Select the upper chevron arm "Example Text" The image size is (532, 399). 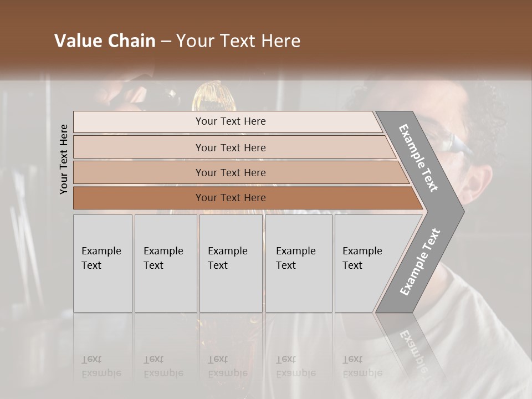click(418, 158)
